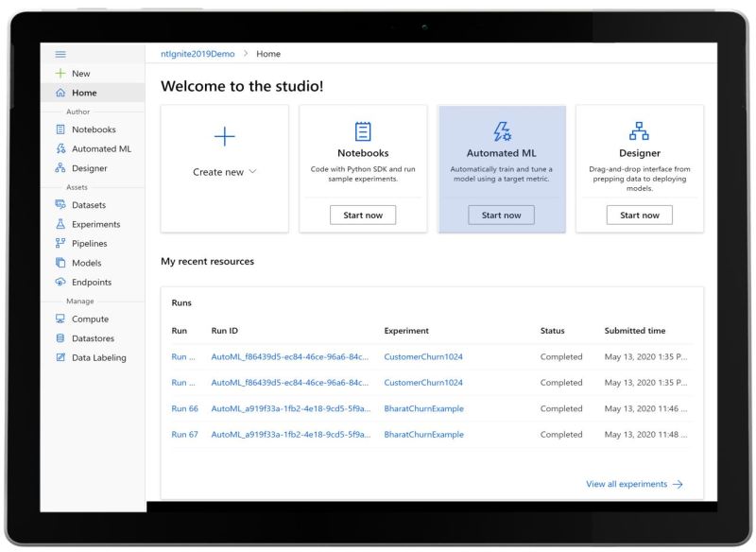The height and width of the screenshot is (552, 756).
Task: Go to Automated ML in the sidebar
Action: coord(93,148)
